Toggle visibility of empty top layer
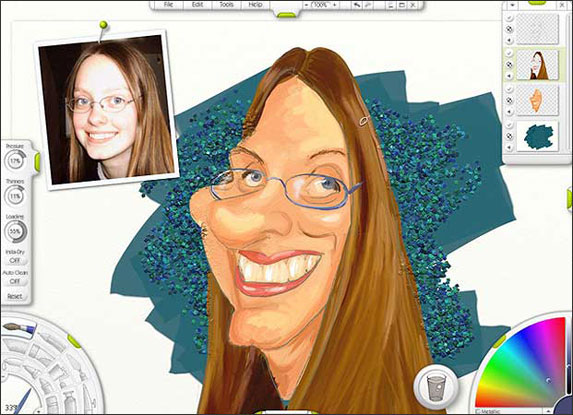This screenshot has width=573, height=415. click(510, 18)
